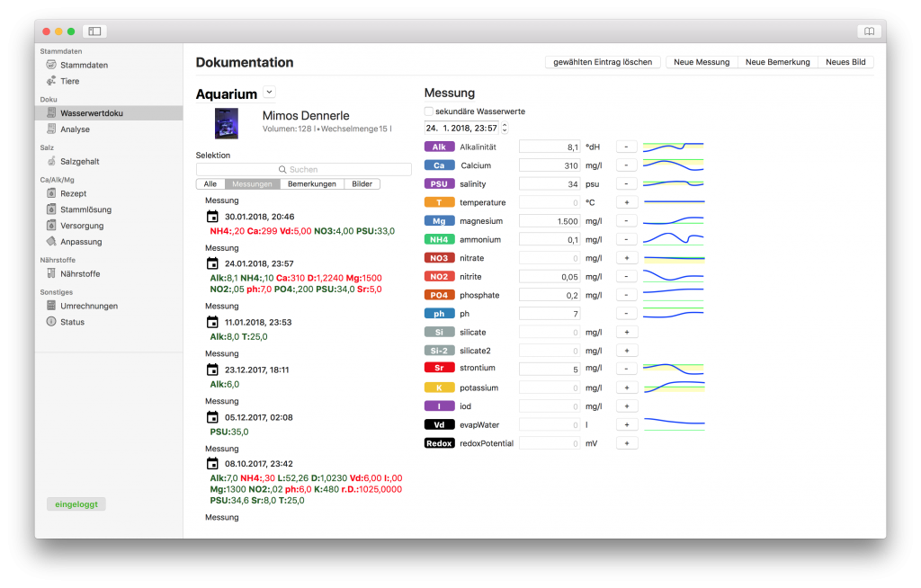The image size is (921, 588).
Task: Click Neue Messung button
Action: [702, 62]
